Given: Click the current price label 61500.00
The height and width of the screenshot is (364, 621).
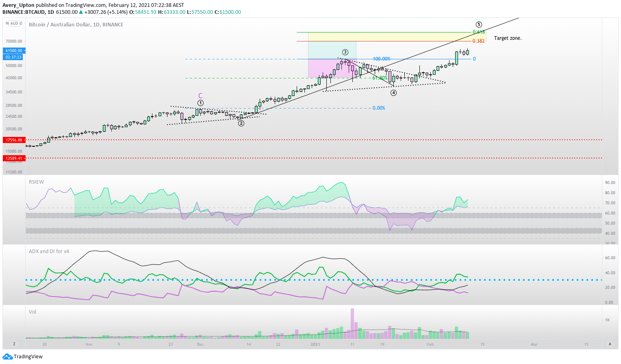Looking at the screenshot, I should [x=14, y=51].
